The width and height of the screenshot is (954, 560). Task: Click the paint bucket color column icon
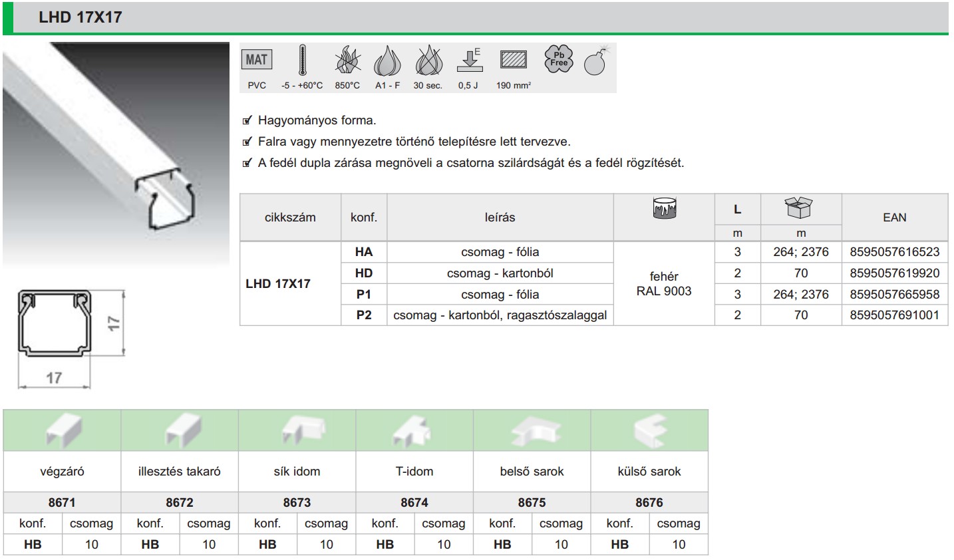(x=664, y=208)
